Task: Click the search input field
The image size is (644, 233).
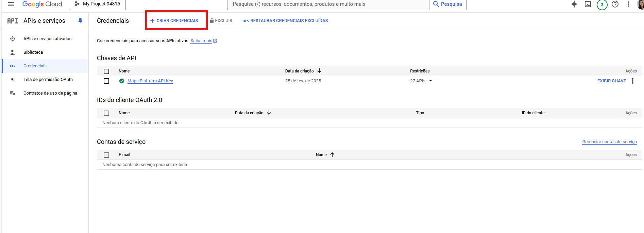Action: (328, 4)
